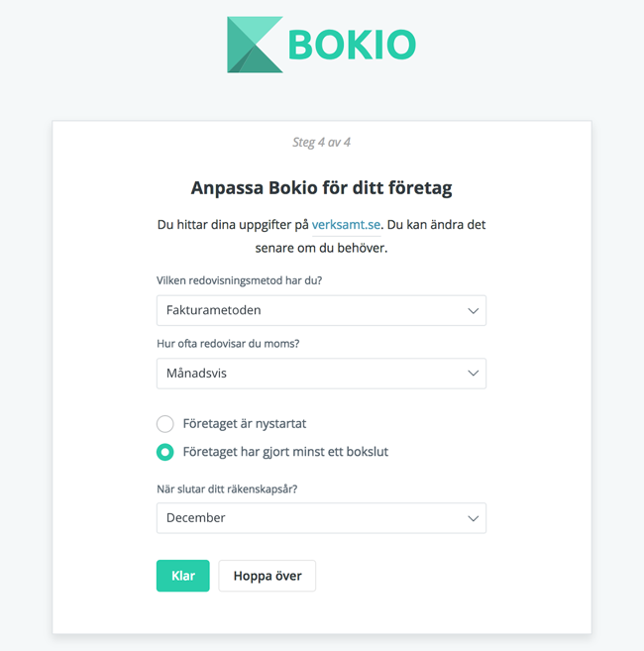Click the Hoppa över button
The width and height of the screenshot is (644, 651).
pyautogui.click(x=268, y=576)
